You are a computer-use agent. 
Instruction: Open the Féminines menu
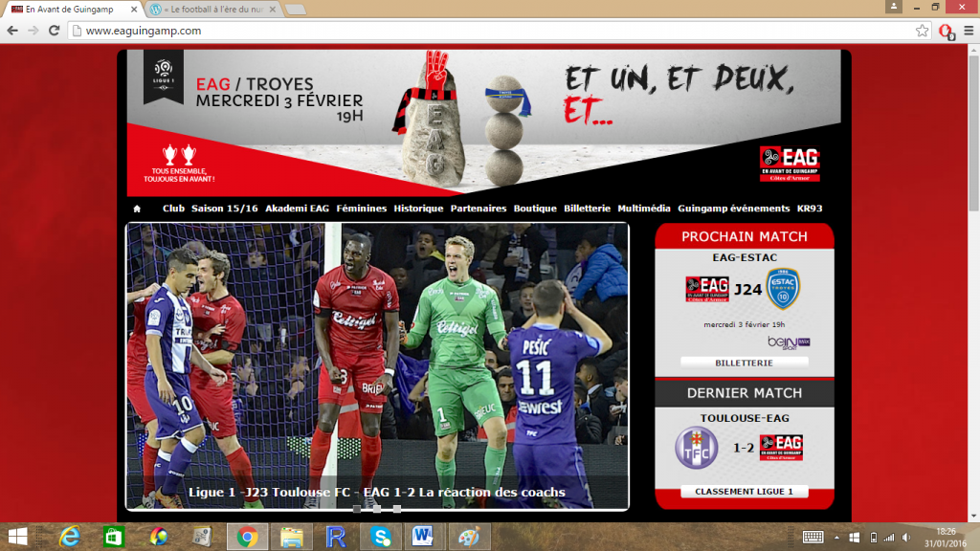(x=361, y=209)
